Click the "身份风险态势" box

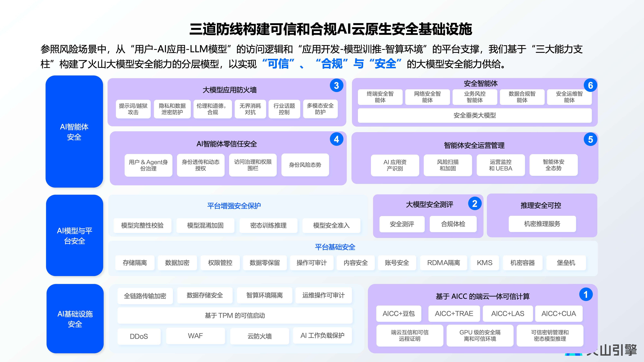(305, 165)
